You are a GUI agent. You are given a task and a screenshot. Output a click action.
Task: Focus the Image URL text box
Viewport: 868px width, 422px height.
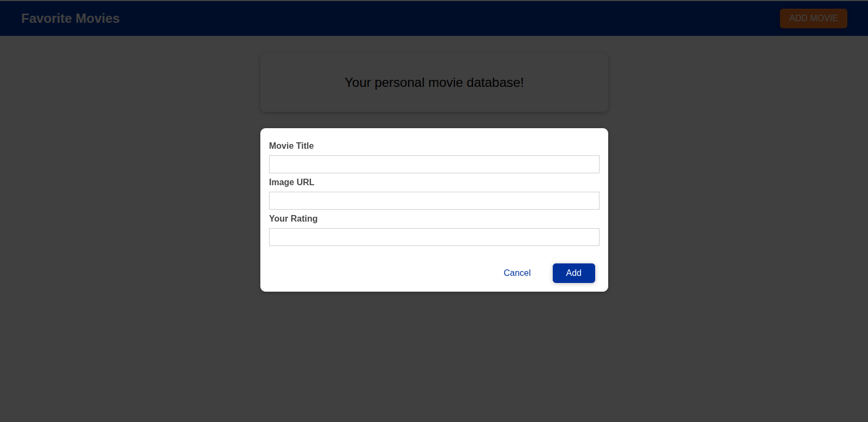click(434, 200)
